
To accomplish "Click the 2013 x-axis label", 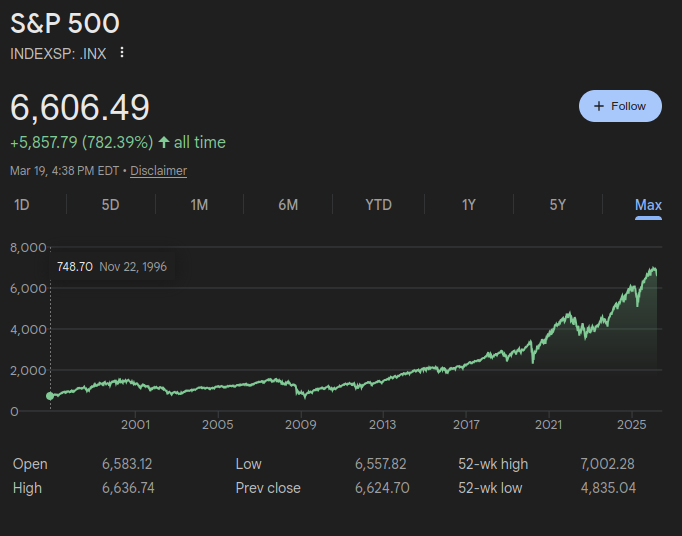I will tap(383, 425).
